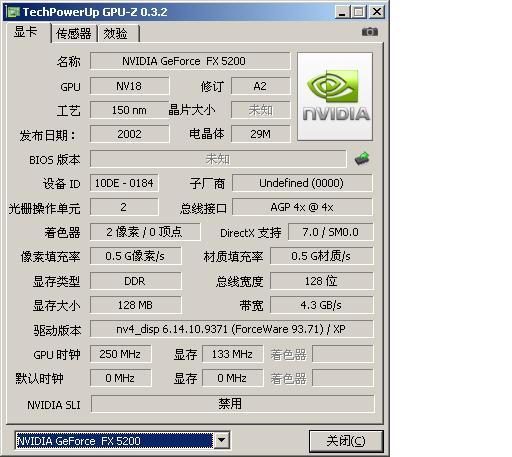The image size is (512, 457).
Task: Click the die size field 未知
Action: tap(260, 110)
